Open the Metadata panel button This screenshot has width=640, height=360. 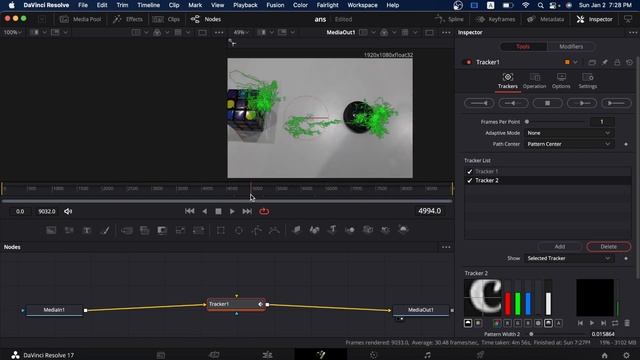546,19
